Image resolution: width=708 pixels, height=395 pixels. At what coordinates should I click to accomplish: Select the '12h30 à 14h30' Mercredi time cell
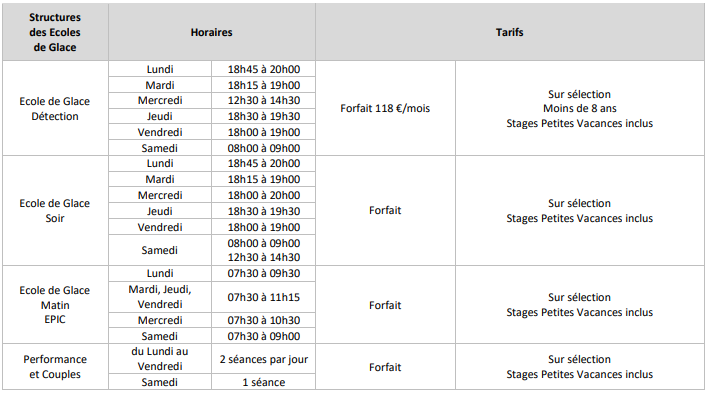(264, 100)
